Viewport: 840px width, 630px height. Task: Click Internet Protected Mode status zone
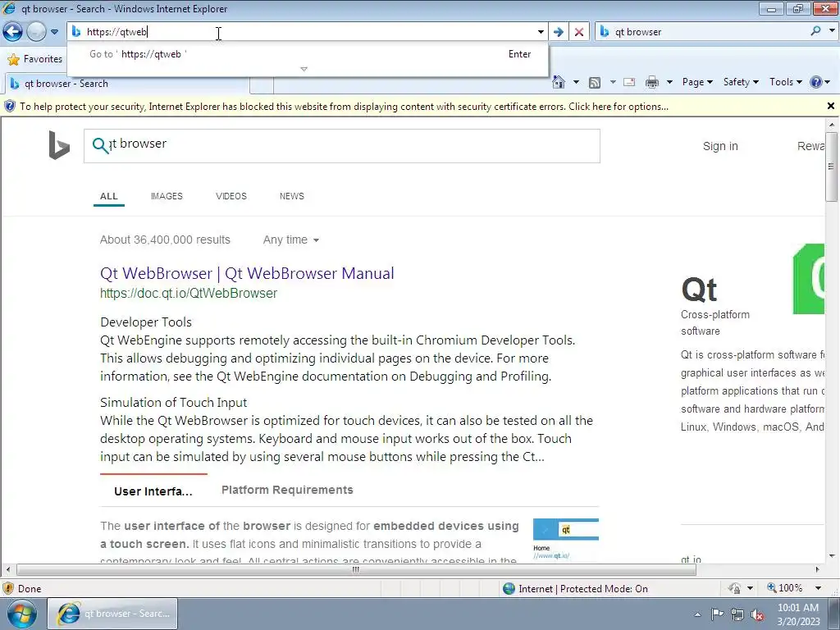pyautogui.click(x=575, y=589)
